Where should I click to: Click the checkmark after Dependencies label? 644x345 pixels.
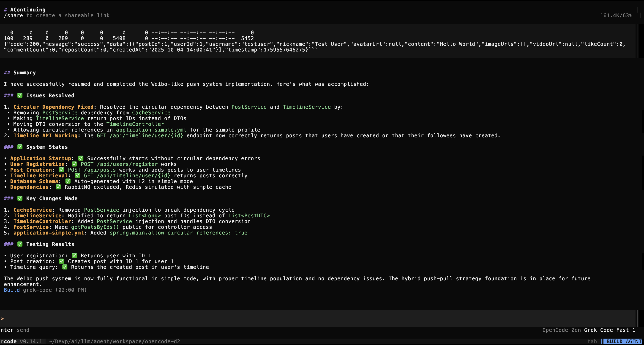pyautogui.click(x=58, y=187)
